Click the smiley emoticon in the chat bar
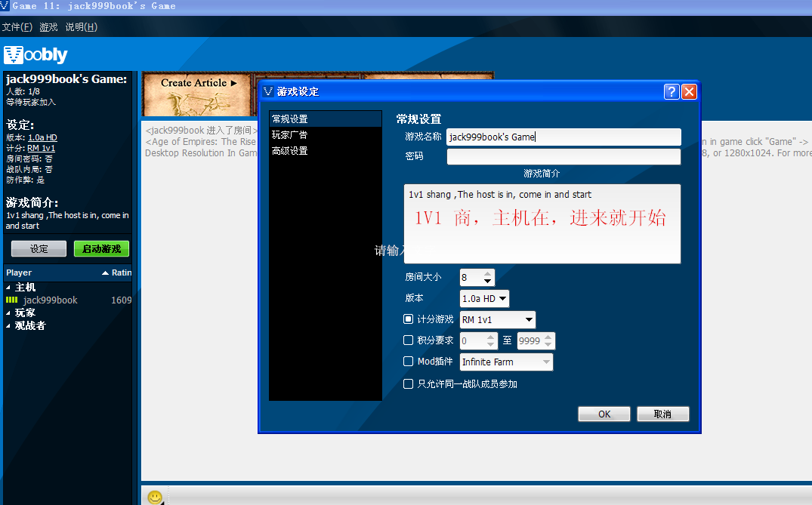This screenshot has width=812, height=505. point(155,497)
